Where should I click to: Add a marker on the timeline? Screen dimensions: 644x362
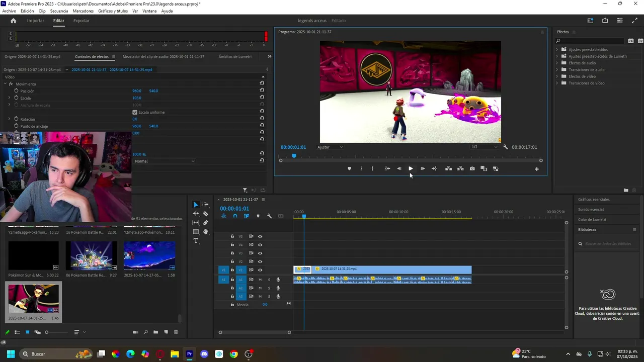(258, 216)
